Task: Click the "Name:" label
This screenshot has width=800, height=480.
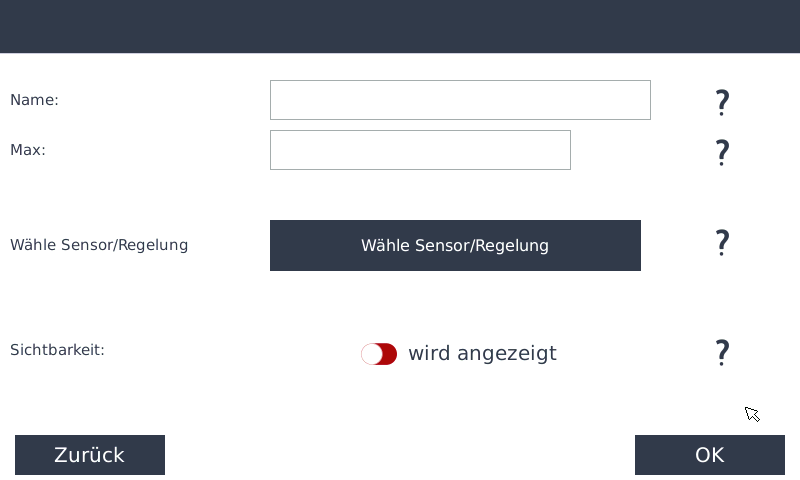Action: 34,100
